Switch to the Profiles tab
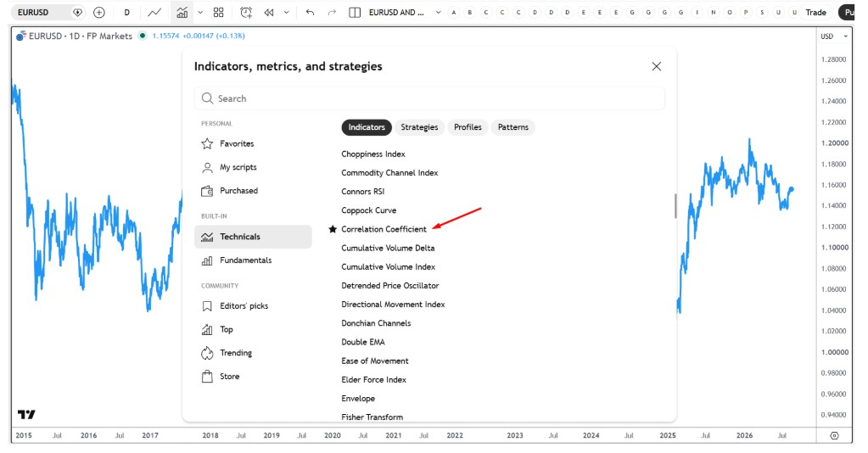This screenshot has height=453, width=868. (x=468, y=127)
